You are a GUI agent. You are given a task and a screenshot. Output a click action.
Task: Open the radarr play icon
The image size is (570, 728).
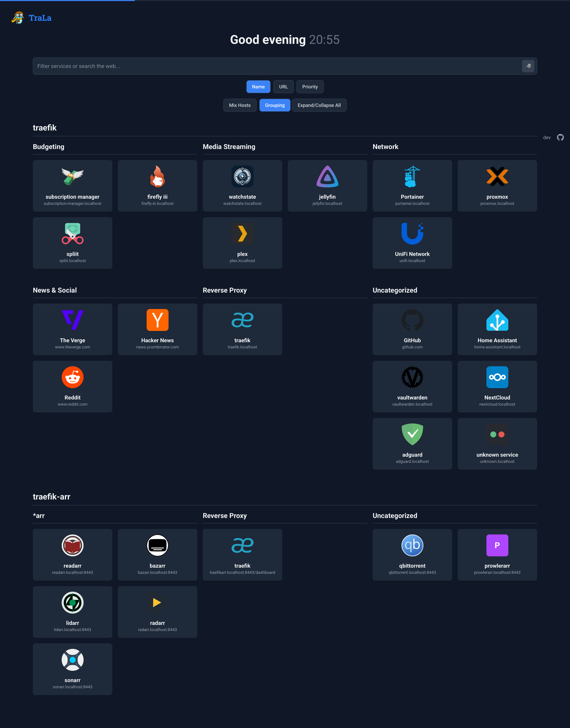[158, 602]
